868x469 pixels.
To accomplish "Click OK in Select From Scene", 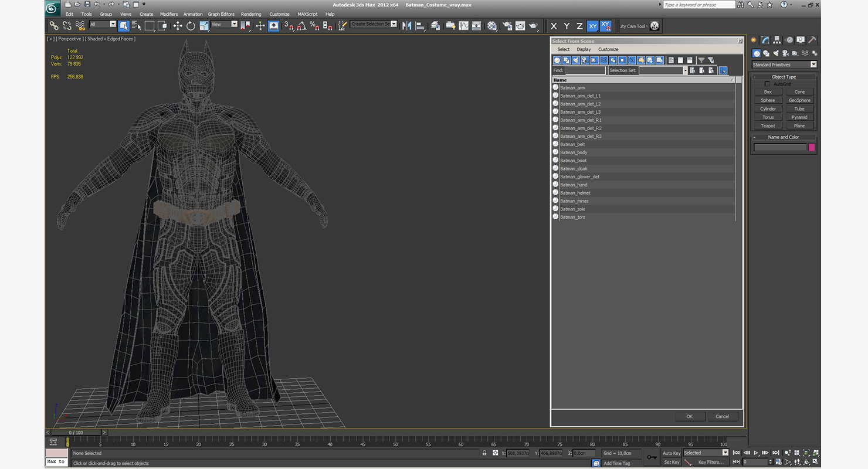I will pyautogui.click(x=689, y=416).
